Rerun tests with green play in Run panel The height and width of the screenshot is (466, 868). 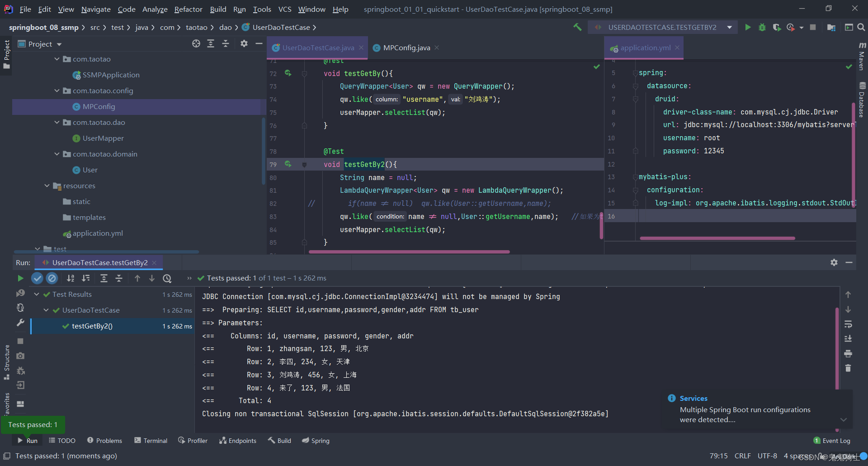[20, 278]
